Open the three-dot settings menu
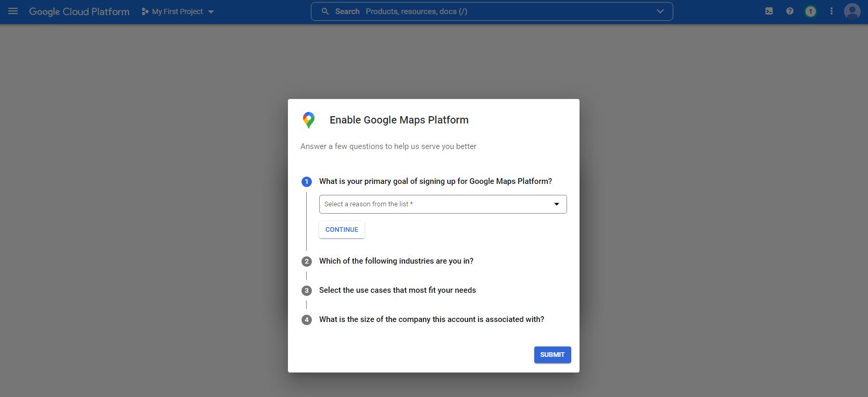Viewport: 868px width, 397px height. click(x=831, y=11)
